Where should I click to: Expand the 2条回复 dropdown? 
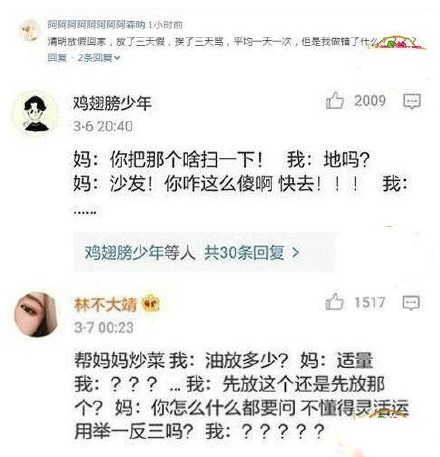pos(99,58)
